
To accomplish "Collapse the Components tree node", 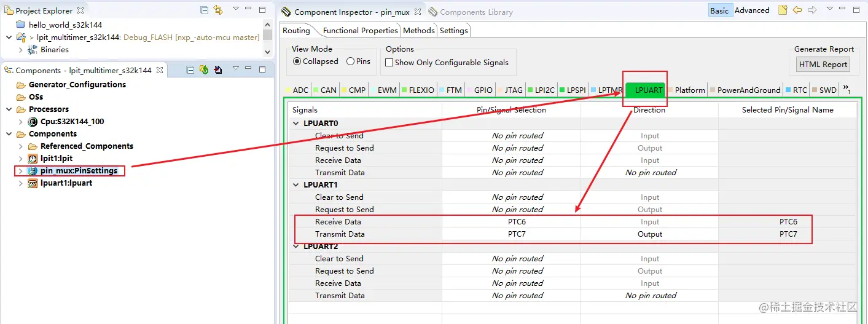I will point(9,134).
